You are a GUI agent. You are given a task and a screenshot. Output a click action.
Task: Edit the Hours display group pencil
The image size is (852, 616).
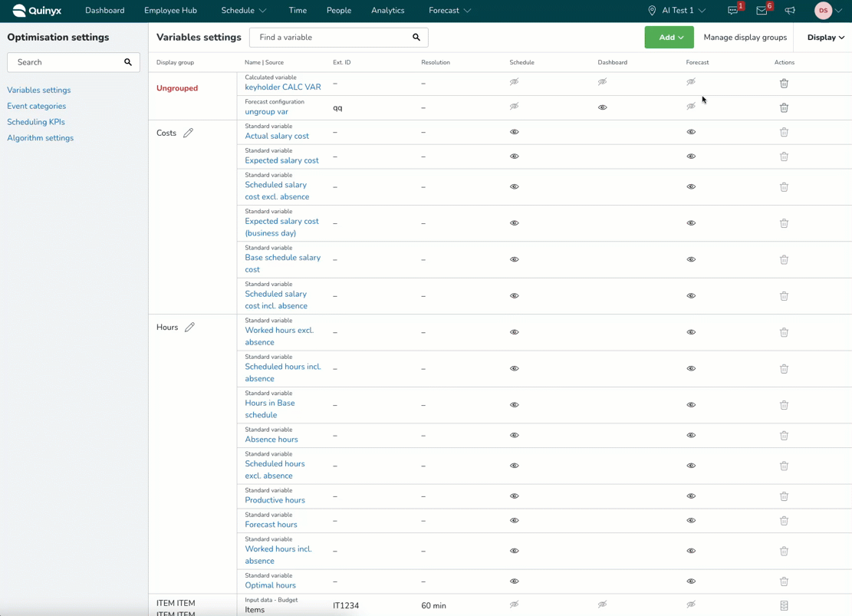[x=189, y=327]
